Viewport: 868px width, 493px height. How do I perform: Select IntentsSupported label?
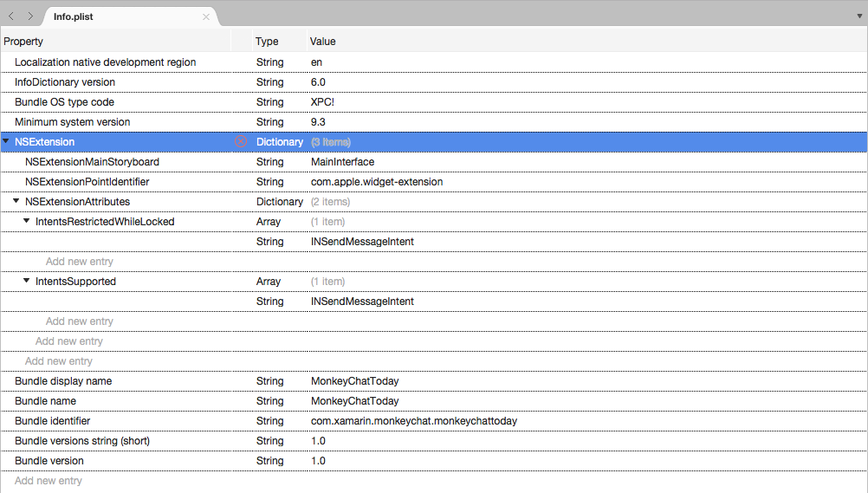click(x=76, y=282)
